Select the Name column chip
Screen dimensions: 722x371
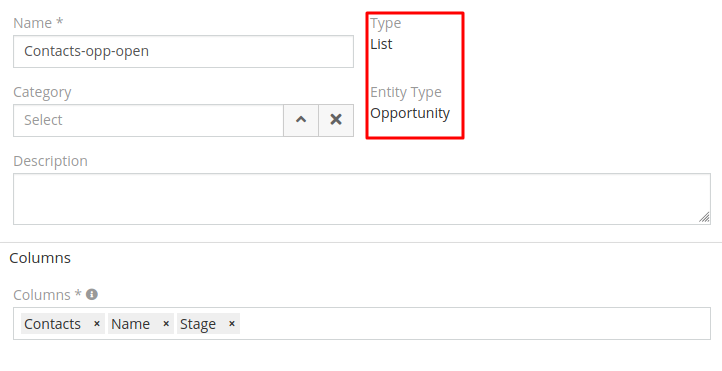click(x=130, y=324)
